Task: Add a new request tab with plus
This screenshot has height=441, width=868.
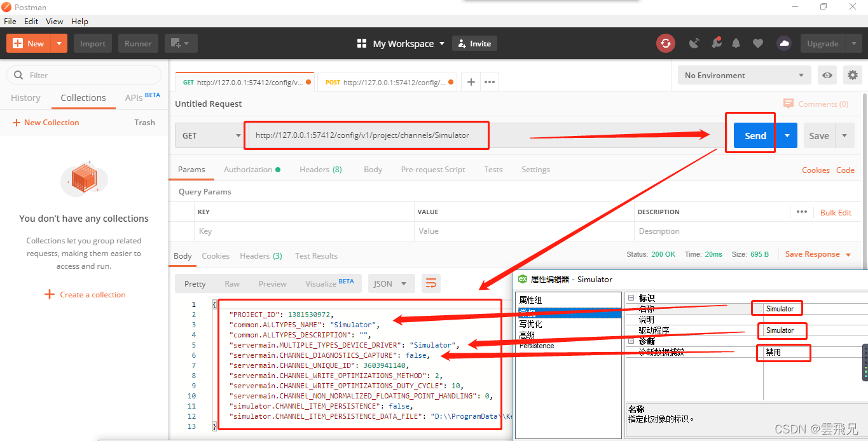Action: (471, 82)
